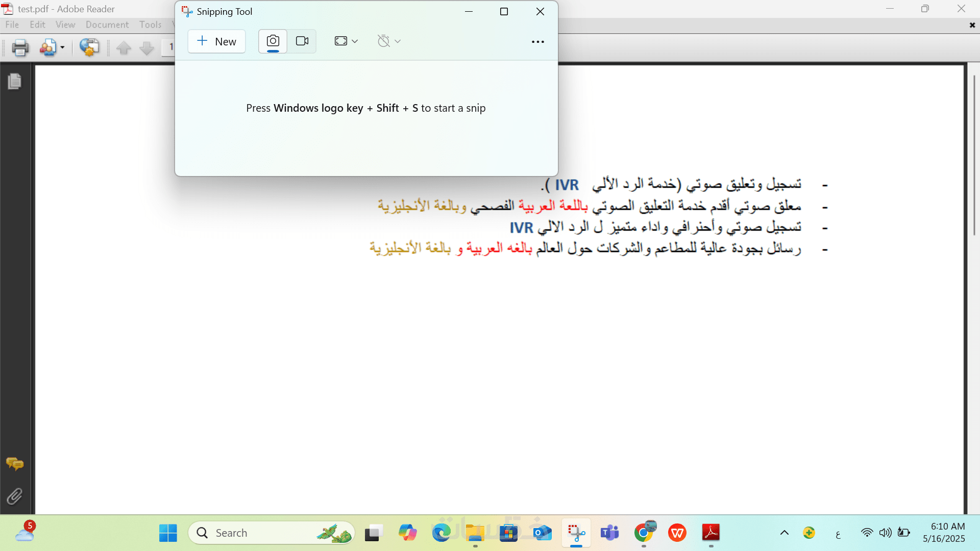Viewport: 980px width, 551px height.
Task: Click the next page down arrow
Action: pos(146,48)
